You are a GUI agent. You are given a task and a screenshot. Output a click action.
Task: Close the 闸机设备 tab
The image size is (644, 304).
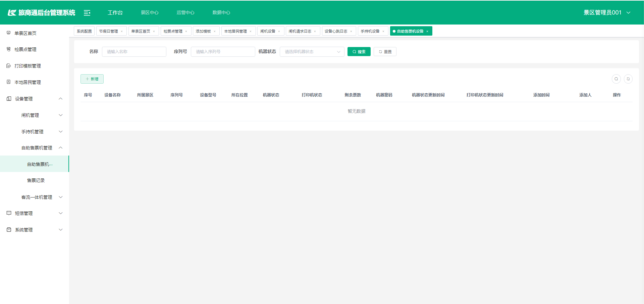279,31
